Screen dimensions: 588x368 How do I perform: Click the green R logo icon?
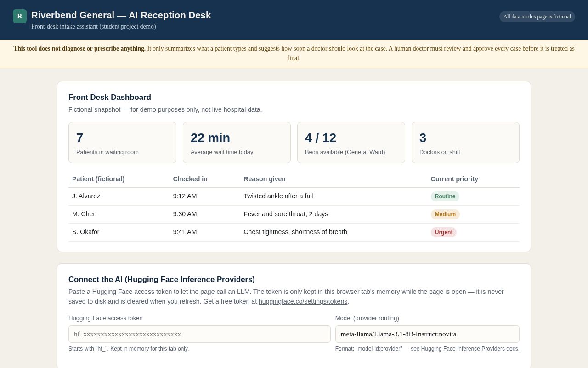pos(20,16)
